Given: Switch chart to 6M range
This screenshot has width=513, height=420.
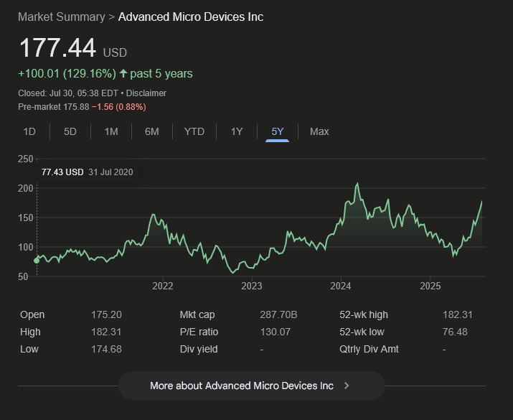Looking at the screenshot, I should [152, 131].
